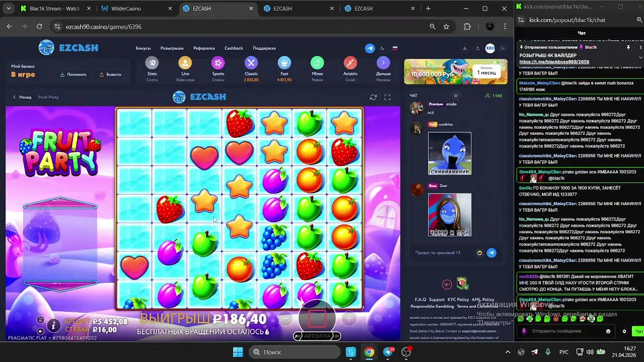This screenshot has height=362, width=644.
Task: Open the F.A.Q footer link
Action: point(420,300)
